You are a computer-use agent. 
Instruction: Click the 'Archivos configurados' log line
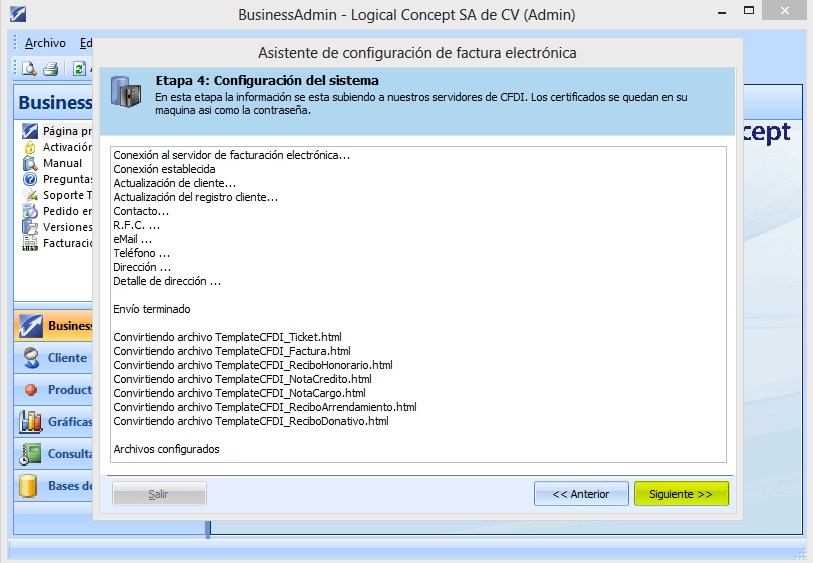point(166,449)
